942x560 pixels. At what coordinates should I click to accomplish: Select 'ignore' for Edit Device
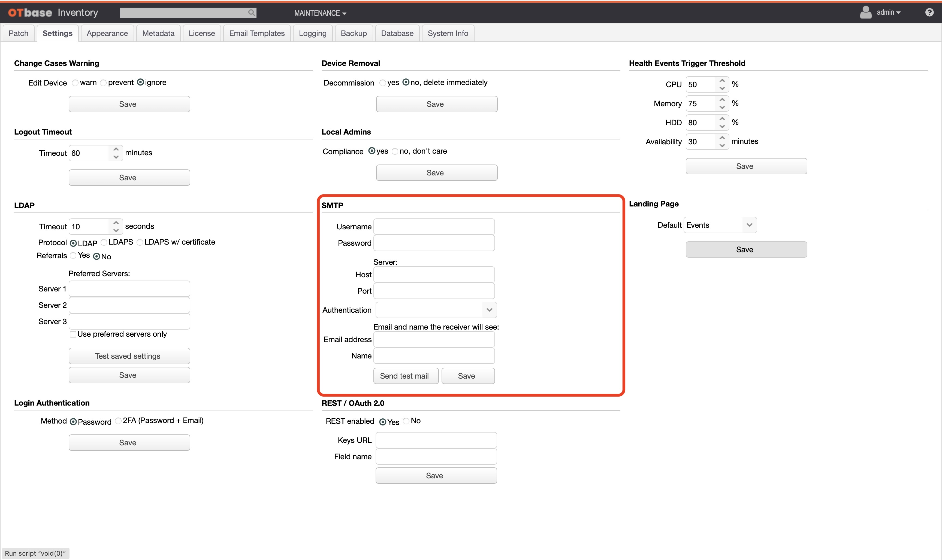pyautogui.click(x=140, y=82)
